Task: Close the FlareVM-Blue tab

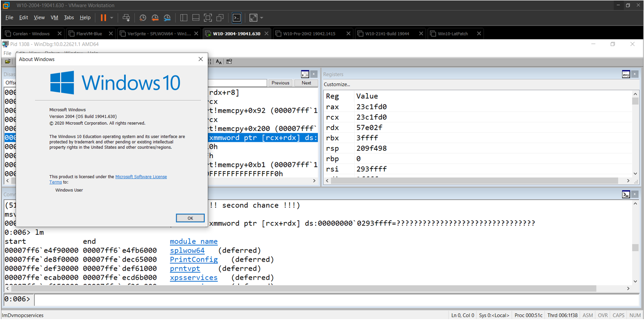Action: pos(111,33)
